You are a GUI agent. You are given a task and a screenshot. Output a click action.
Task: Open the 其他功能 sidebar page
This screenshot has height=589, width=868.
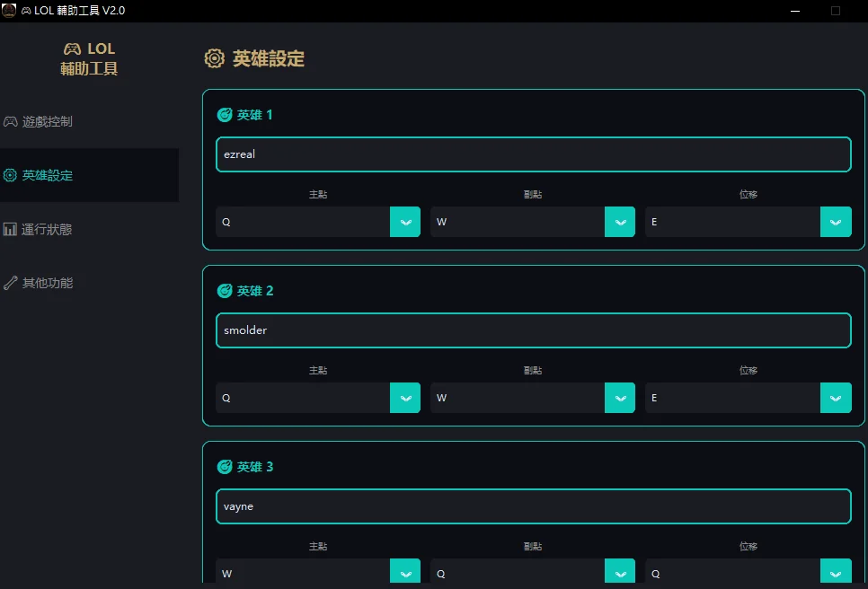point(89,283)
